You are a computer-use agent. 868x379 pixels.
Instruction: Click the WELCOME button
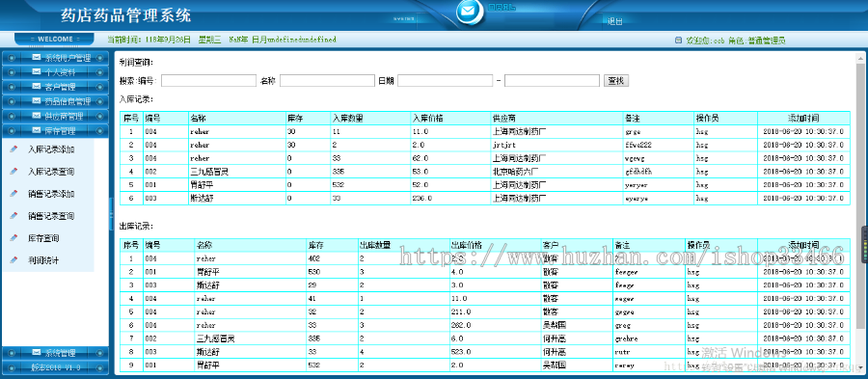[55, 40]
